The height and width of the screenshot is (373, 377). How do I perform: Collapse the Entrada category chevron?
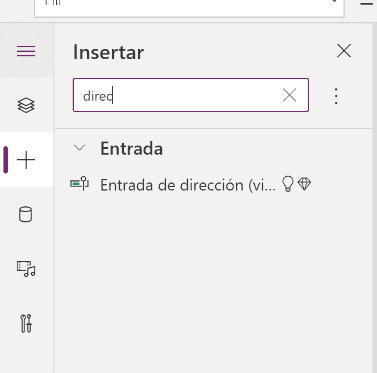pos(80,148)
